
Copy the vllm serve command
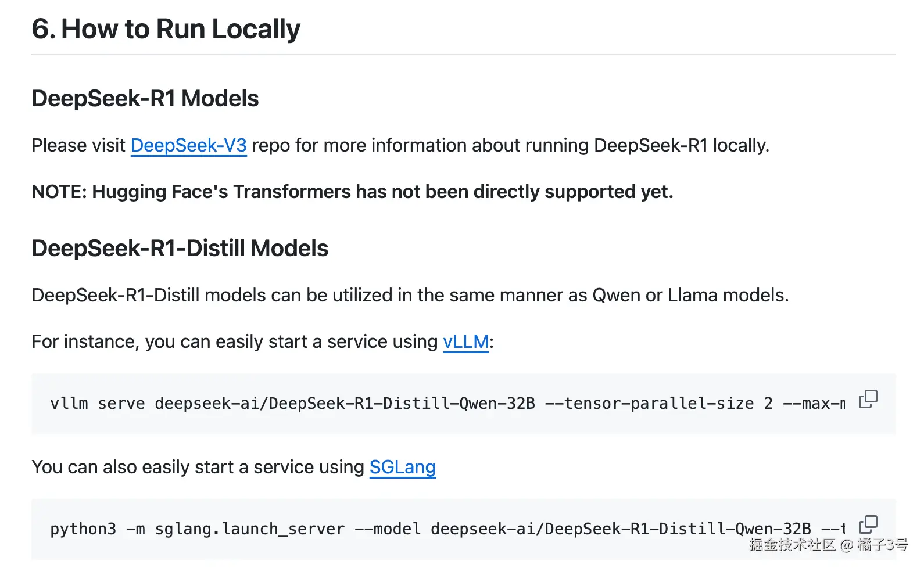(x=868, y=399)
